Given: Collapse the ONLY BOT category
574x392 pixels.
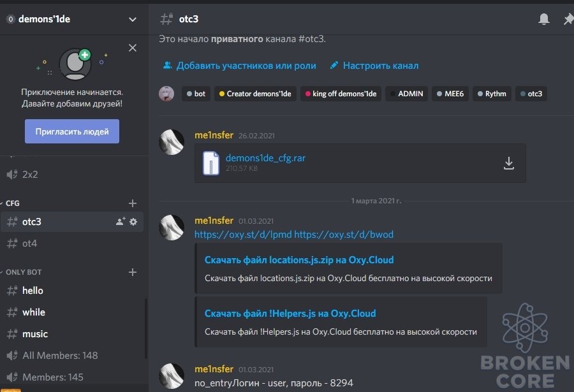Looking at the screenshot, I should tap(21, 272).
